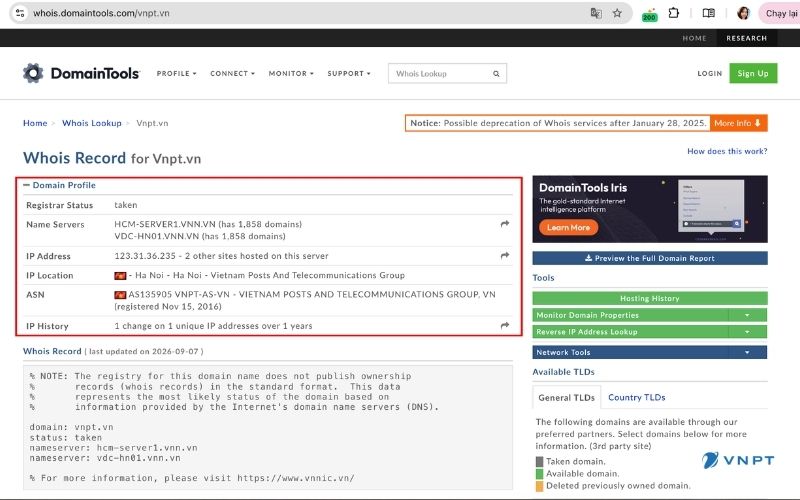Click the browser address bar URL
This screenshot has height=500, width=800.
click(x=101, y=13)
